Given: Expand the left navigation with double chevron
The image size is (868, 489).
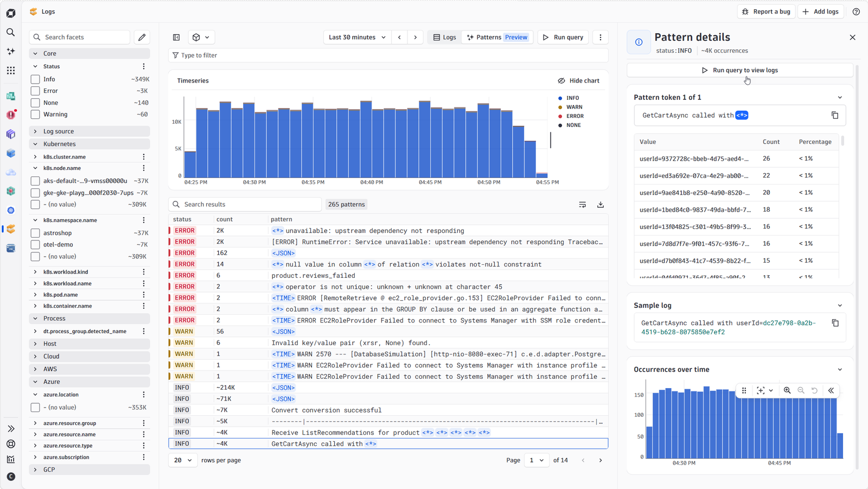Looking at the screenshot, I should [10, 429].
